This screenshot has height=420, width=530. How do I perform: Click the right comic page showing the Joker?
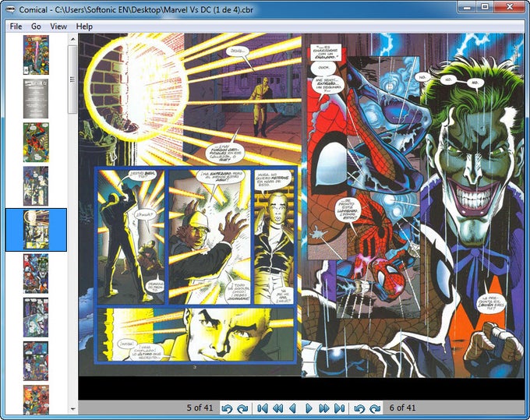pos(413,205)
